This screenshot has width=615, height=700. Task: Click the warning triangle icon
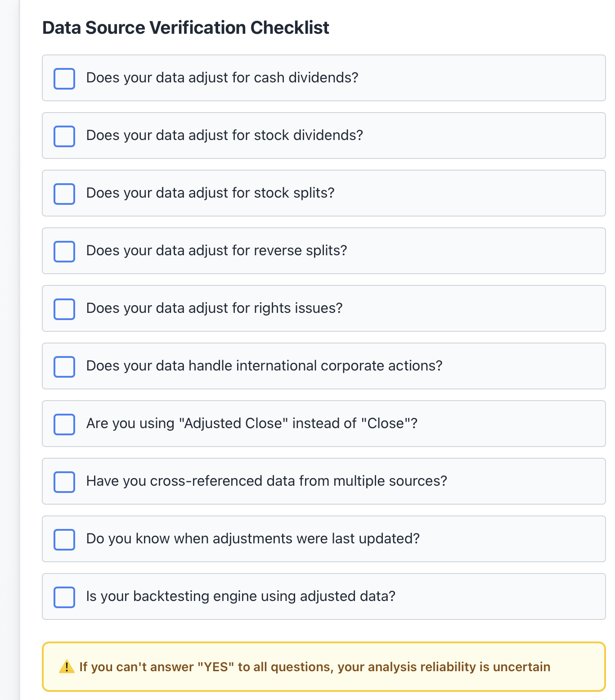(x=67, y=667)
